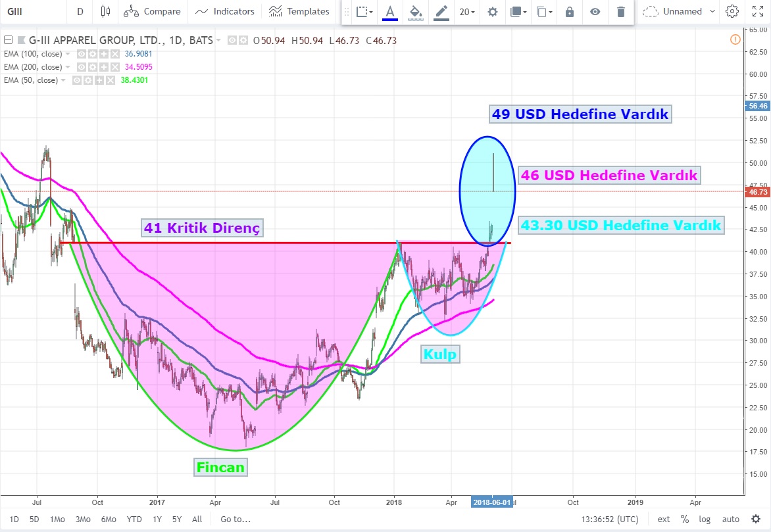Open the Indicators menu
This screenshot has height=532, width=771.
pos(225,11)
